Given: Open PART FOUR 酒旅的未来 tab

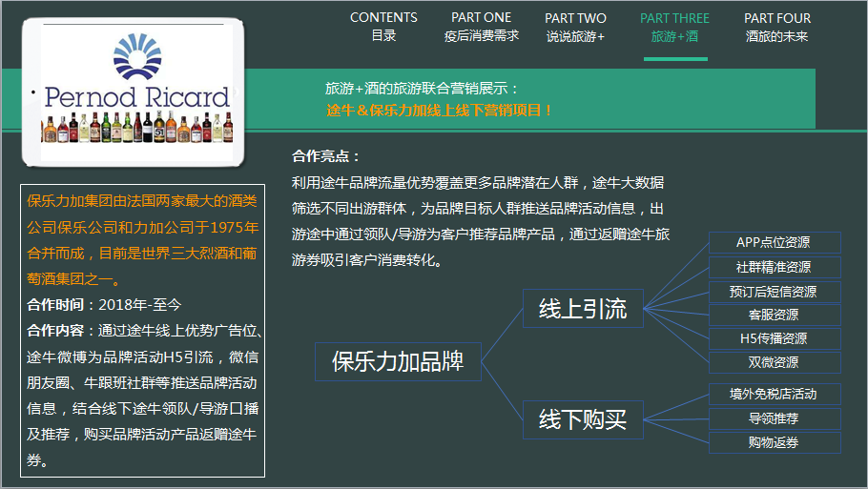Looking at the screenshot, I should (x=777, y=27).
